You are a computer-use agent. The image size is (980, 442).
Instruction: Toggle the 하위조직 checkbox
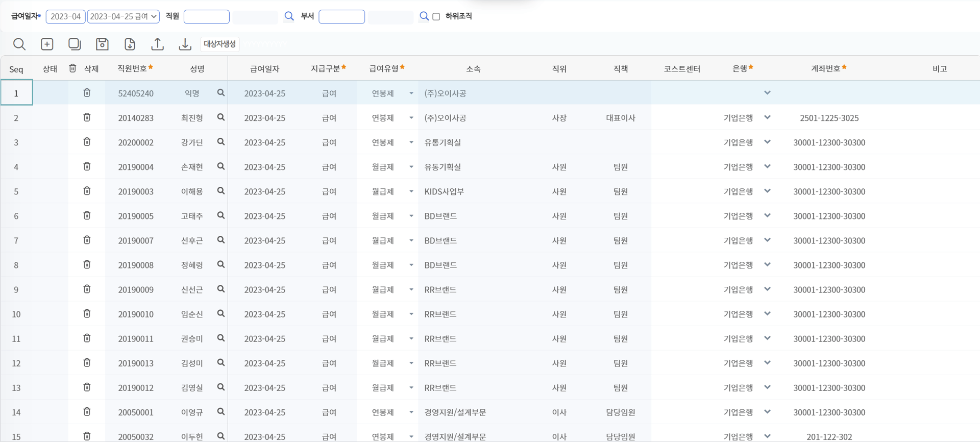(436, 16)
